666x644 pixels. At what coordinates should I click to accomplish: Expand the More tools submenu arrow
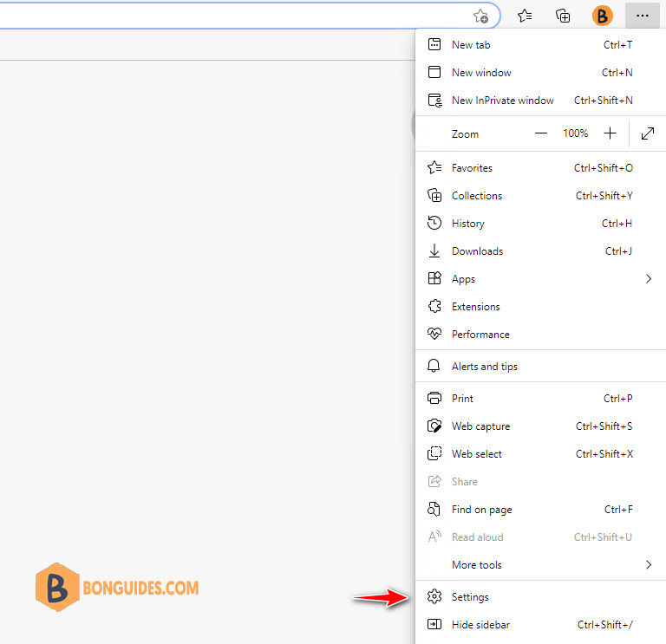coord(649,564)
